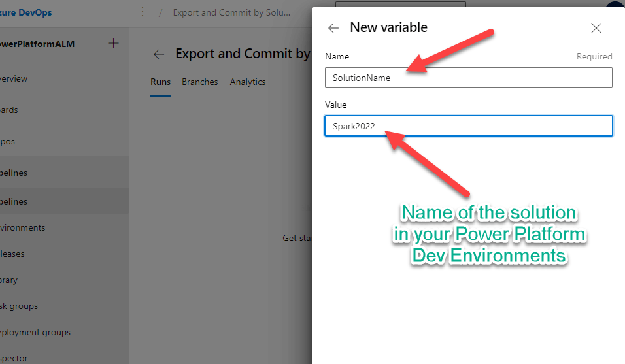This screenshot has width=625, height=364.
Task: Open Releases in the sidebar
Action: point(12,254)
